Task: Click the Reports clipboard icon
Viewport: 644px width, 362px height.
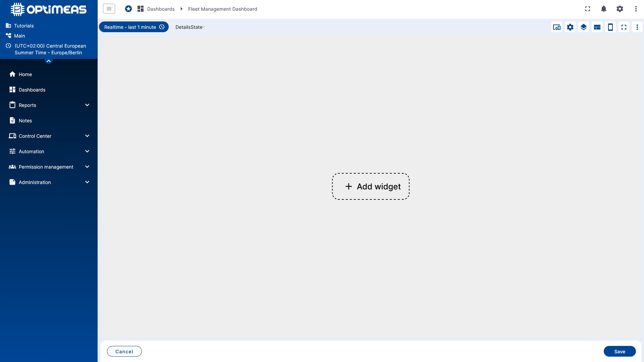Action: [x=12, y=105]
